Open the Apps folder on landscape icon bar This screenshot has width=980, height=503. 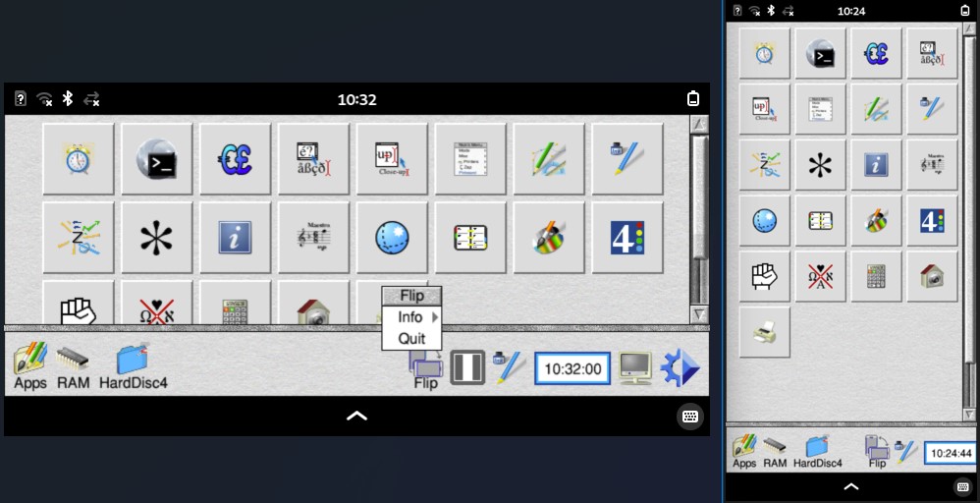coord(30,366)
